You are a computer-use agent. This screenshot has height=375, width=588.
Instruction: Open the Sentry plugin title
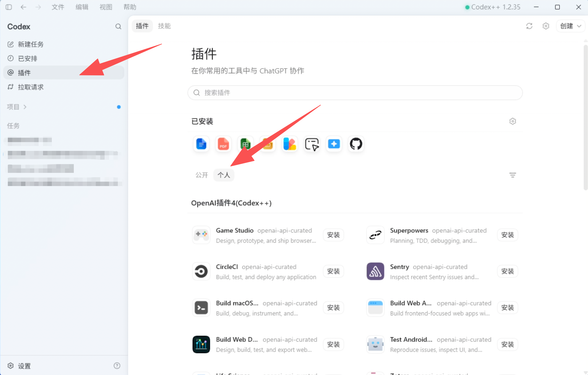coord(400,267)
